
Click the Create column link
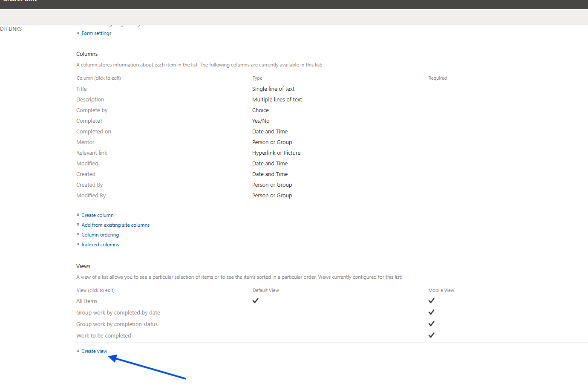point(97,215)
